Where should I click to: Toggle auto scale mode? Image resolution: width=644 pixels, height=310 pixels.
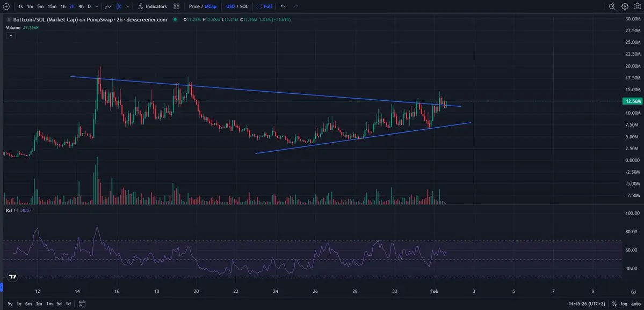point(636,304)
